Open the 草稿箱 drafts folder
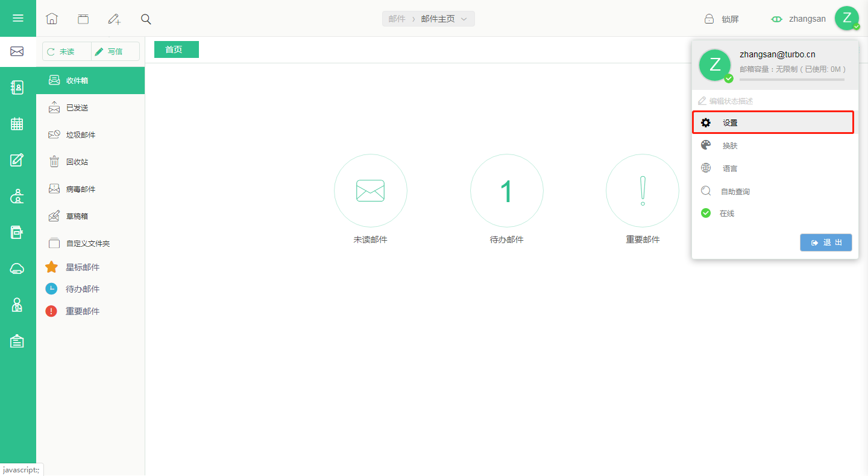This screenshot has height=476, width=868. 90,216
